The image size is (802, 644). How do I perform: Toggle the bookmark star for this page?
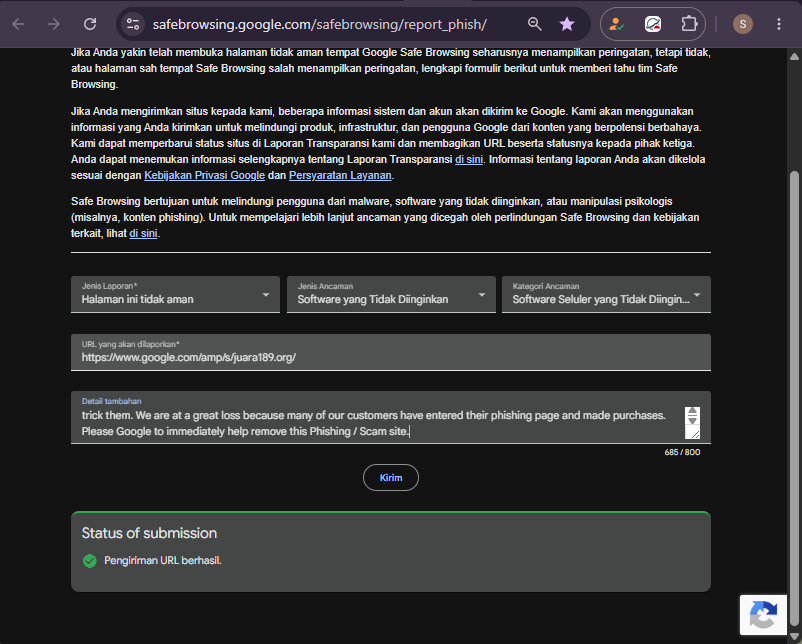pyautogui.click(x=567, y=24)
